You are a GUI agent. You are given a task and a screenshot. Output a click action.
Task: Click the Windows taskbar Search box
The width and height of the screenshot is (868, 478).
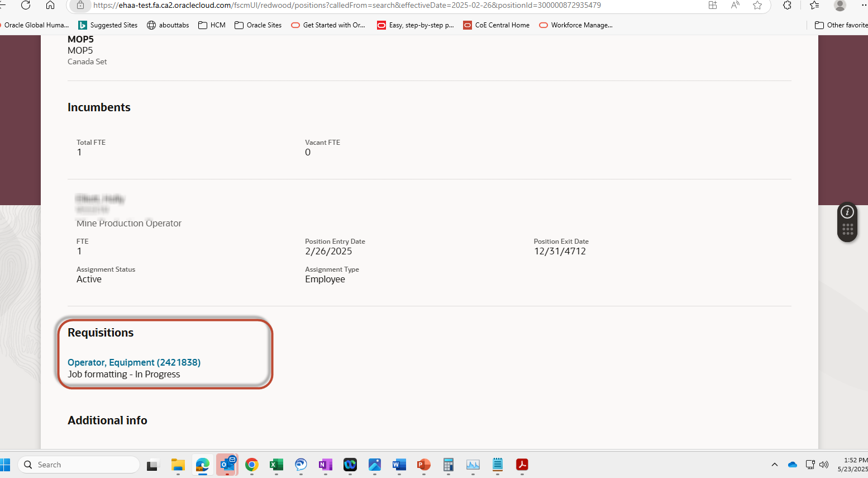[x=79, y=465]
